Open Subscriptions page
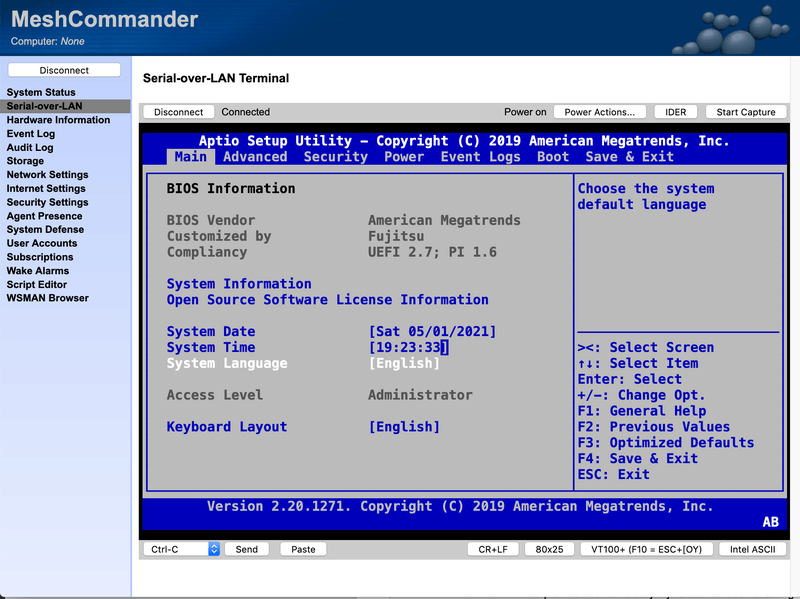The image size is (800, 599). point(40,257)
